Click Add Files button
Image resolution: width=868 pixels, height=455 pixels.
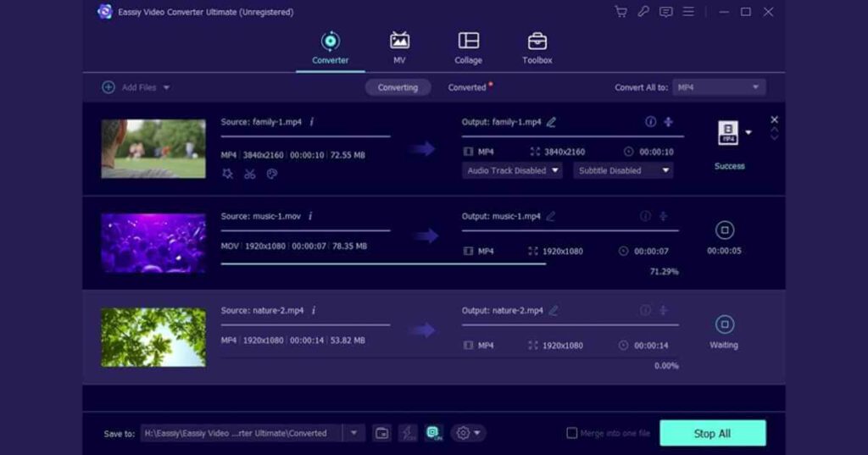coord(130,87)
